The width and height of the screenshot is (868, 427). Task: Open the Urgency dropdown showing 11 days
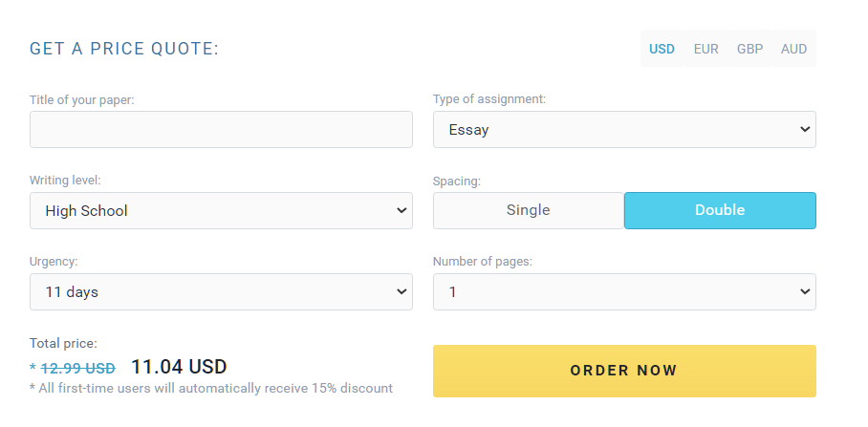pyautogui.click(x=221, y=291)
